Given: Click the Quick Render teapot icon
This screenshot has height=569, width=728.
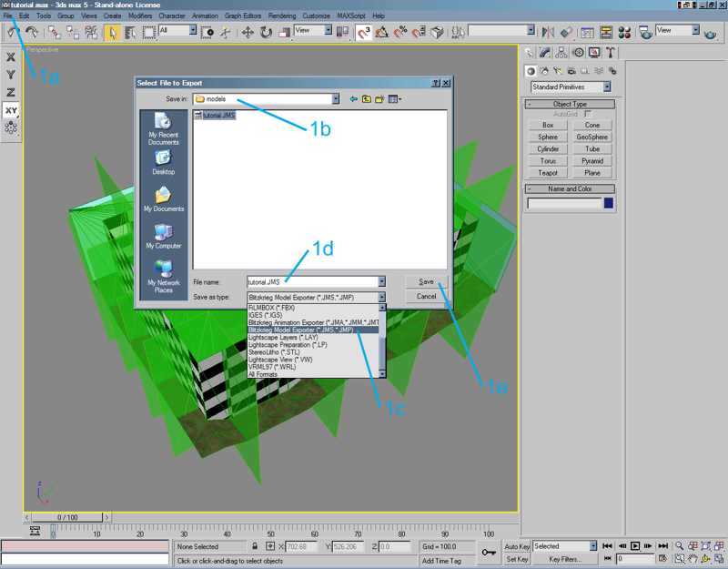Looking at the screenshot, I should [710, 33].
